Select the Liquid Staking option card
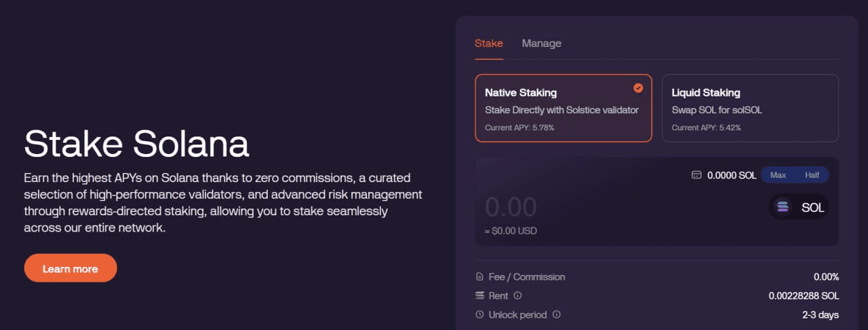Image resolution: width=868 pixels, height=330 pixels. [x=749, y=108]
